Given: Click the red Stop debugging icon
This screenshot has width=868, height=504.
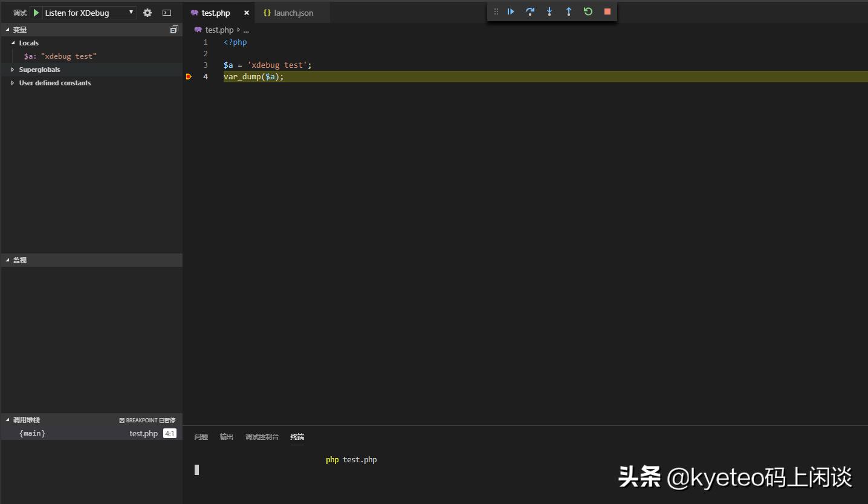Looking at the screenshot, I should 607,11.
